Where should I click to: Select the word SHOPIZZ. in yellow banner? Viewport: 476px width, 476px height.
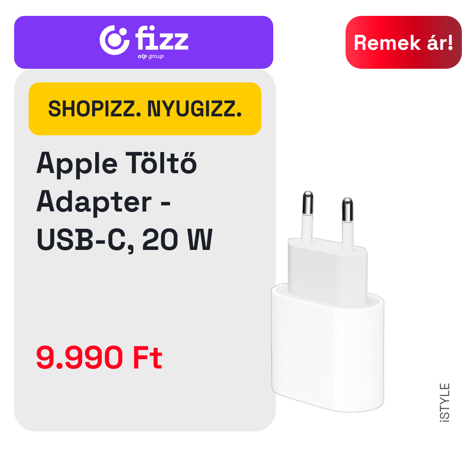[95, 109]
